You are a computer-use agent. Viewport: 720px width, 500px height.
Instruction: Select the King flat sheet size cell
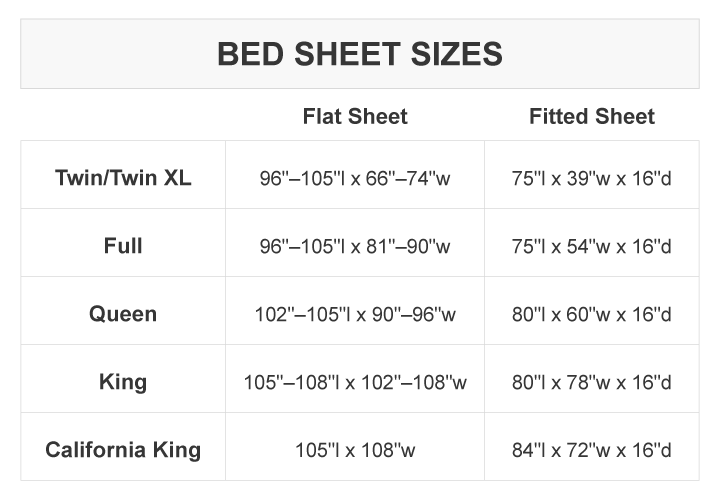(x=355, y=382)
